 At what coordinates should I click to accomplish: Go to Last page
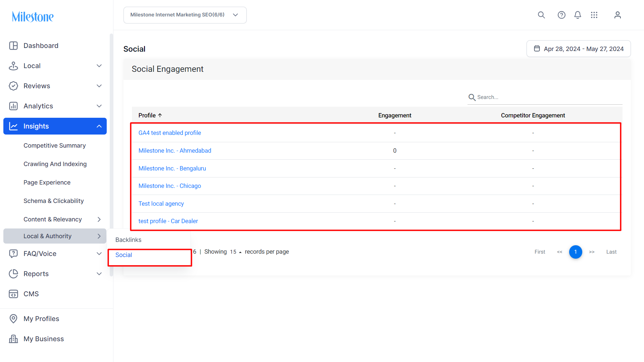click(x=611, y=252)
